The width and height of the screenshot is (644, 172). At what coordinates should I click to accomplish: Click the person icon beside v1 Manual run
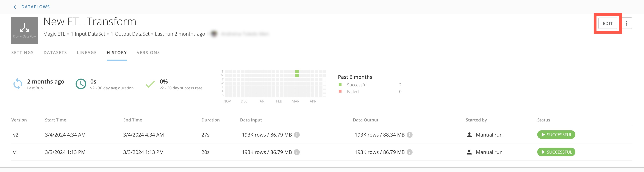pos(469,152)
